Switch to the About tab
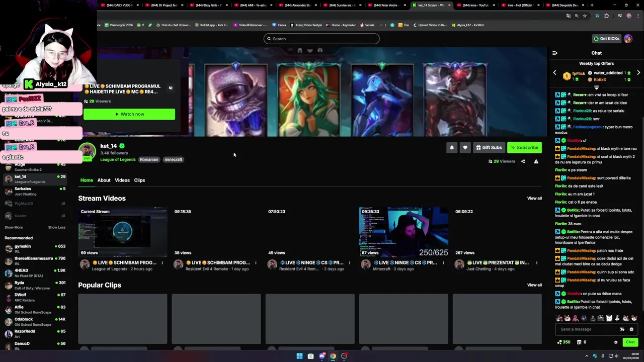This screenshot has height=362, width=644. 104,180
